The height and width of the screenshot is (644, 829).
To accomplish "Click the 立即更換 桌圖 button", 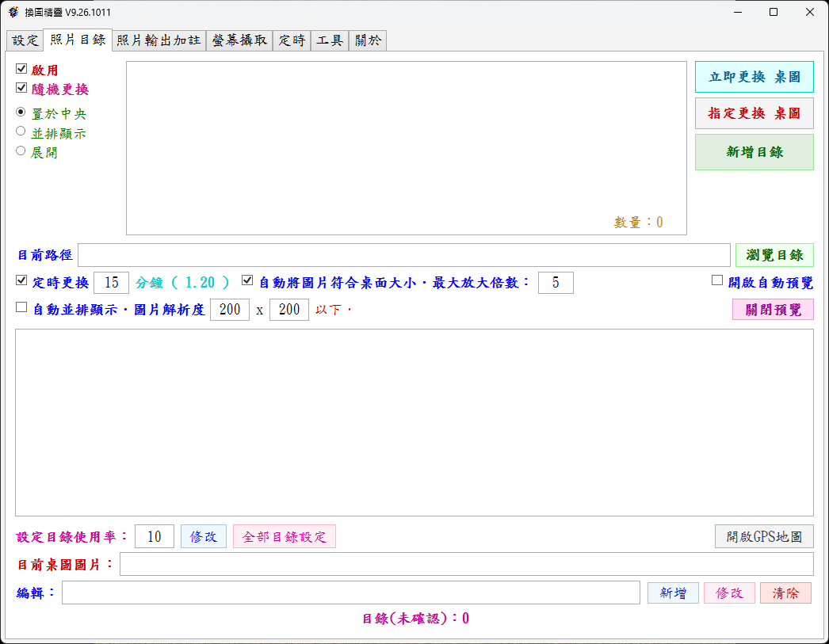I will pyautogui.click(x=754, y=77).
